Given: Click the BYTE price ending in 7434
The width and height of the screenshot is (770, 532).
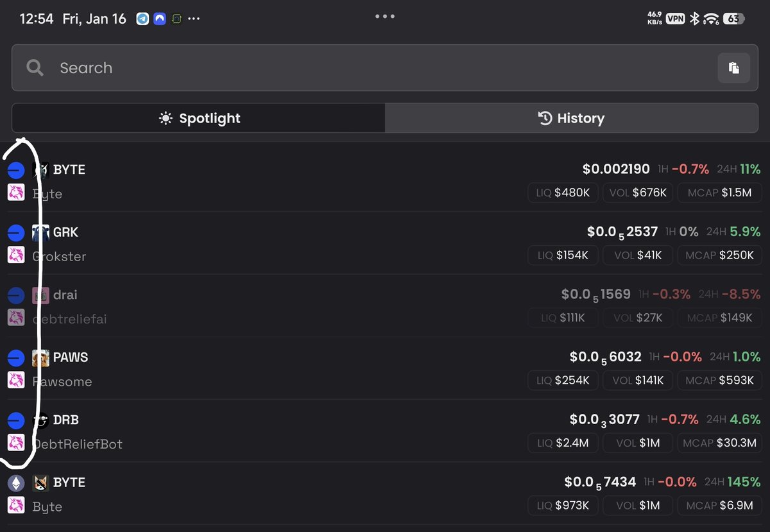Looking at the screenshot, I should [601, 483].
